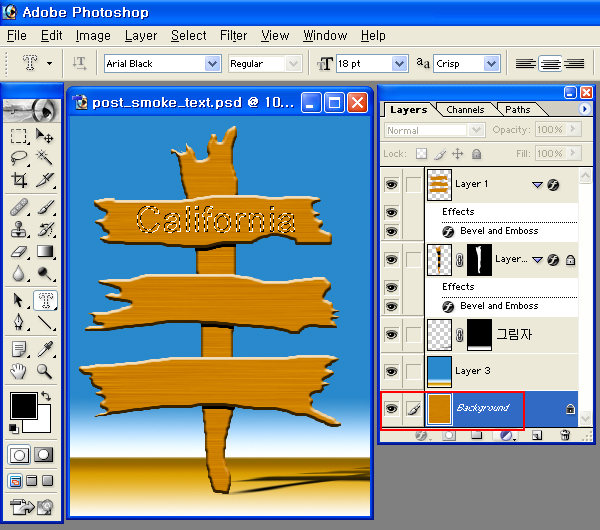Collapse Layer 1 effects triangle
The image size is (600, 530).
tap(537, 185)
